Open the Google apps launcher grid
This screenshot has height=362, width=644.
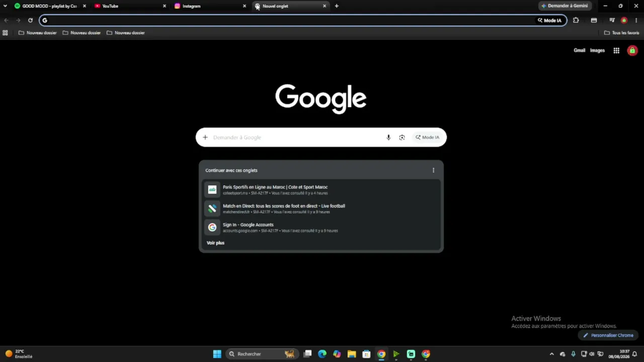click(x=616, y=50)
